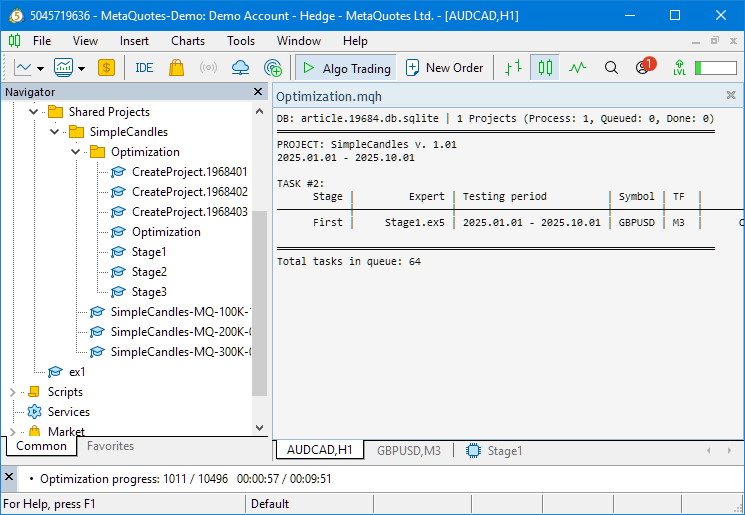Click the ex1 expert icon

(55, 372)
